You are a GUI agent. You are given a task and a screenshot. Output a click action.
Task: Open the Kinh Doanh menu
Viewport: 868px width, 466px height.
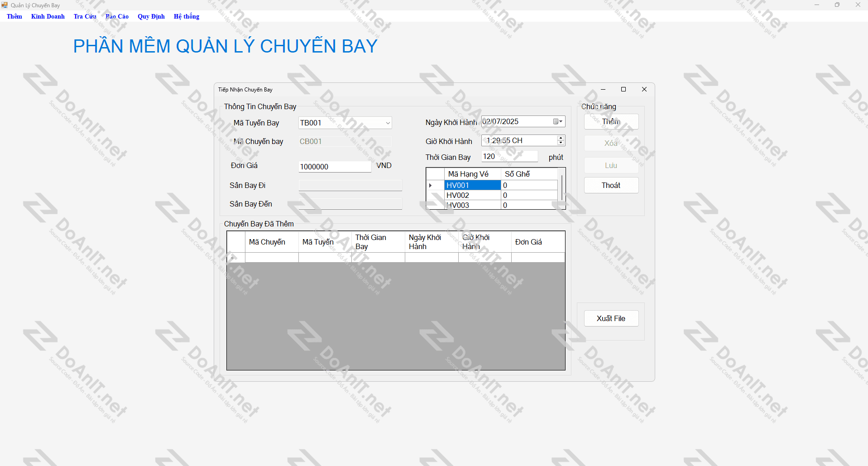coord(48,16)
